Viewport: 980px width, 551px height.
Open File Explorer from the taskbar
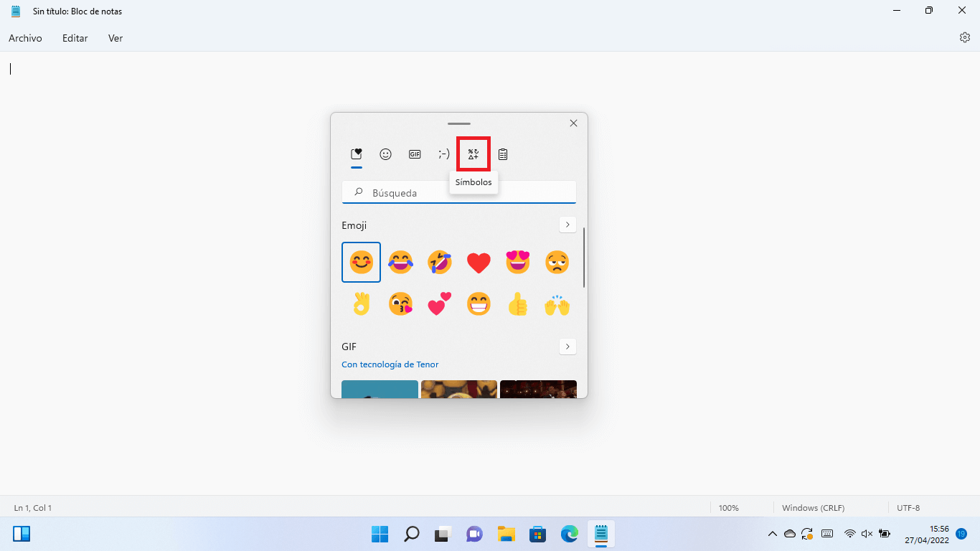click(x=507, y=534)
